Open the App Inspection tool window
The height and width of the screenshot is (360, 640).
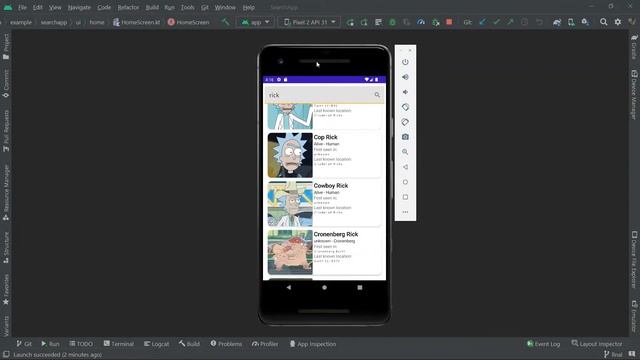313,344
